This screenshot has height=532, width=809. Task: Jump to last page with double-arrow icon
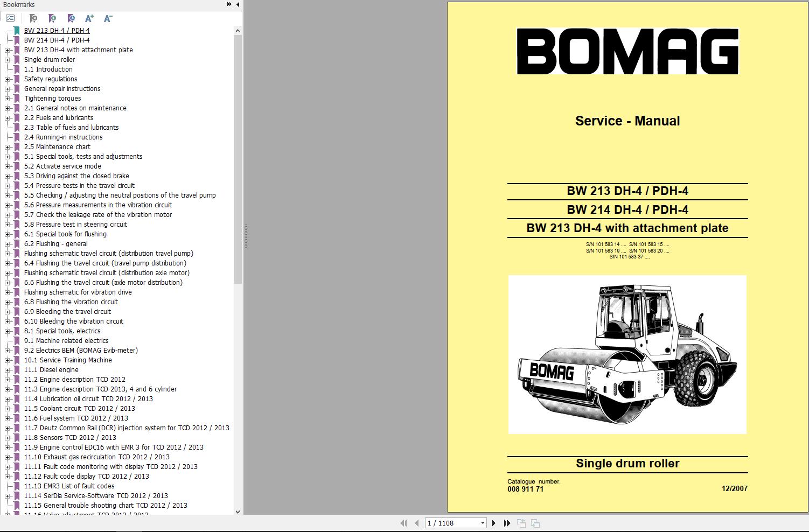coord(507,522)
